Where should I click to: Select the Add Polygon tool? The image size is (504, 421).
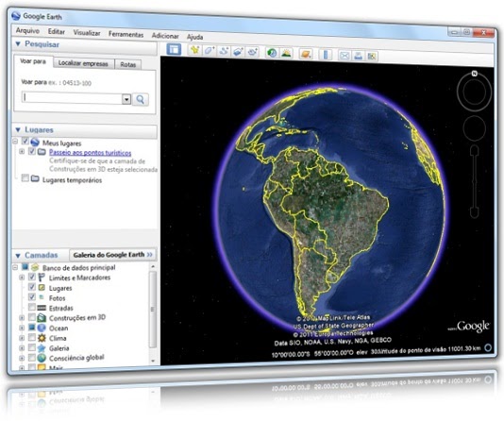[x=209, y=50]
